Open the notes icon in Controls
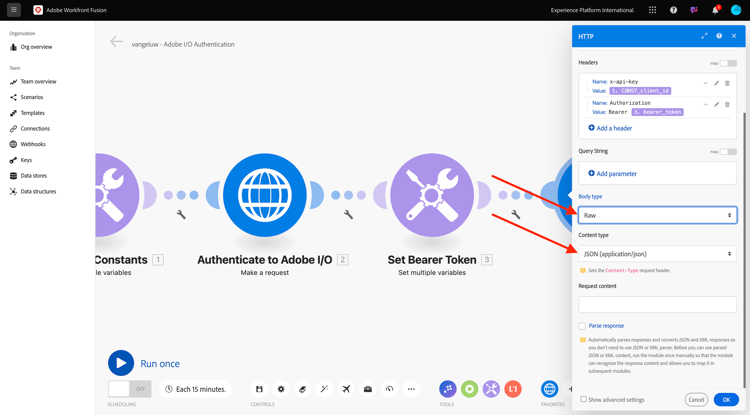This screenshot has height=415, width=750. (302, 389)
